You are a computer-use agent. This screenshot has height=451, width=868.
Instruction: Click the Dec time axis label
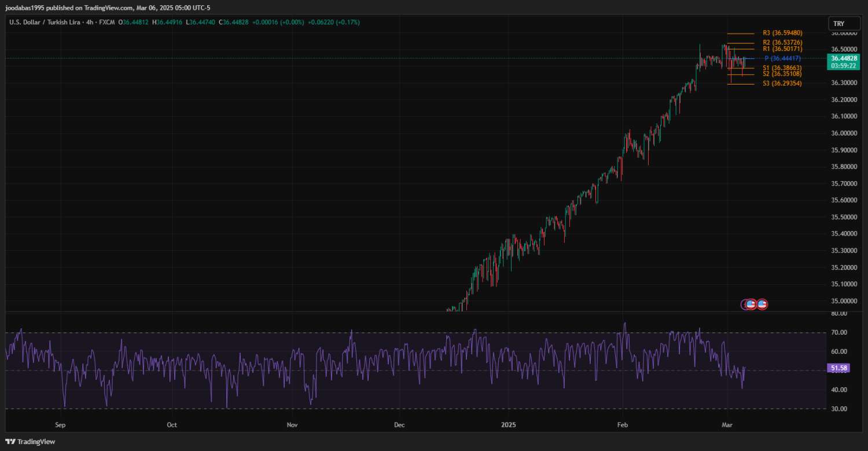399,425
